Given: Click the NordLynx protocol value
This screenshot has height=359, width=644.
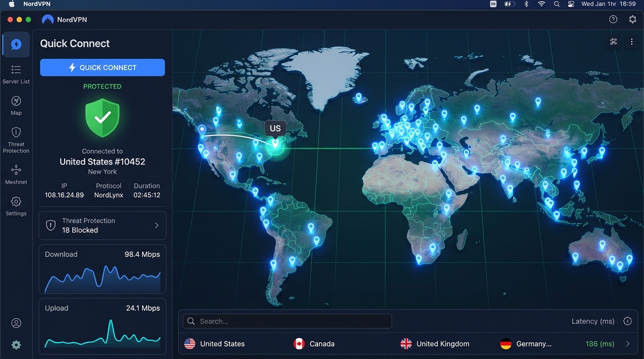Looking at the screenshot, I should [109, 195].
